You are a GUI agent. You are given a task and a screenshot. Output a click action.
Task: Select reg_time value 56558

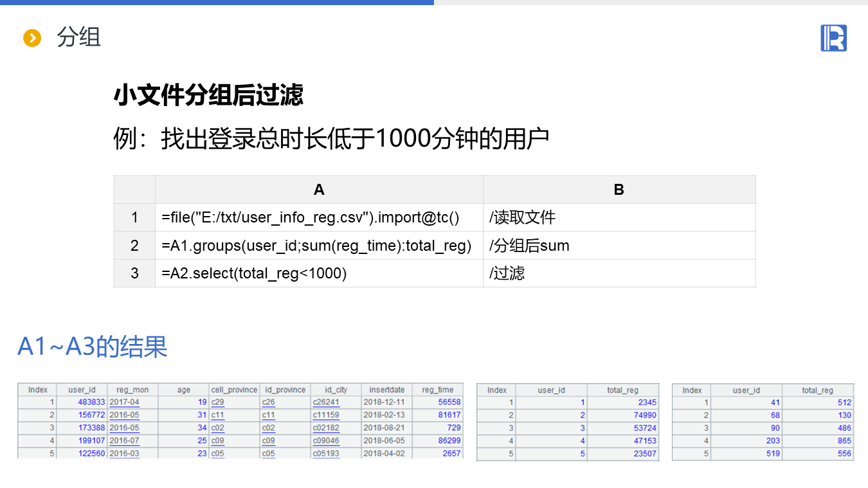coord(449,402)
